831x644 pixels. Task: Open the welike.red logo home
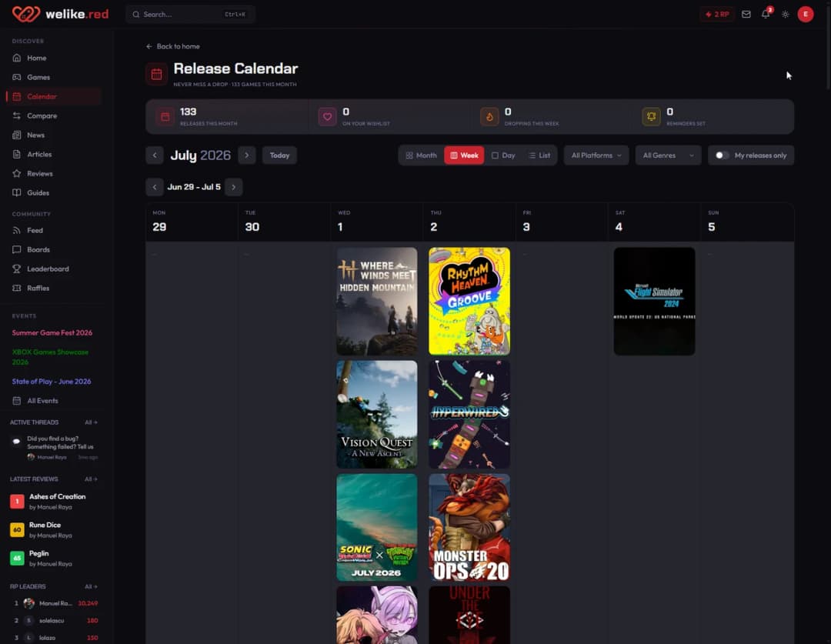click(x=61, y=14)
